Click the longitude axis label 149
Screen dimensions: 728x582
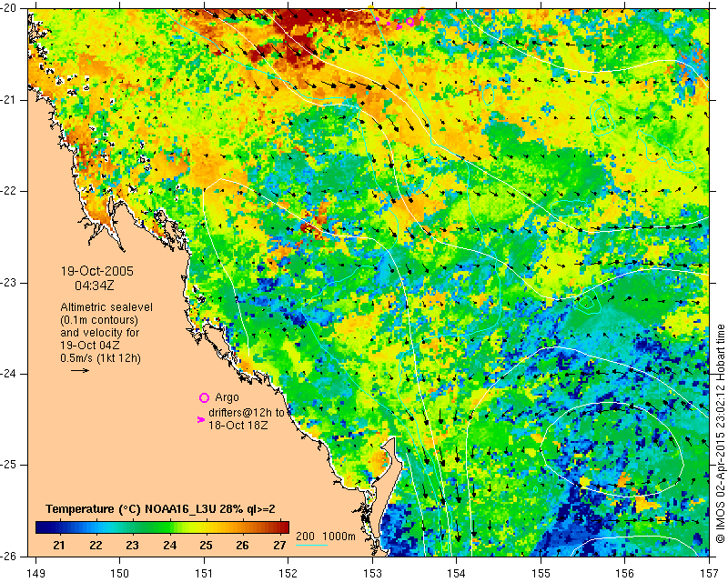(35, 574)
